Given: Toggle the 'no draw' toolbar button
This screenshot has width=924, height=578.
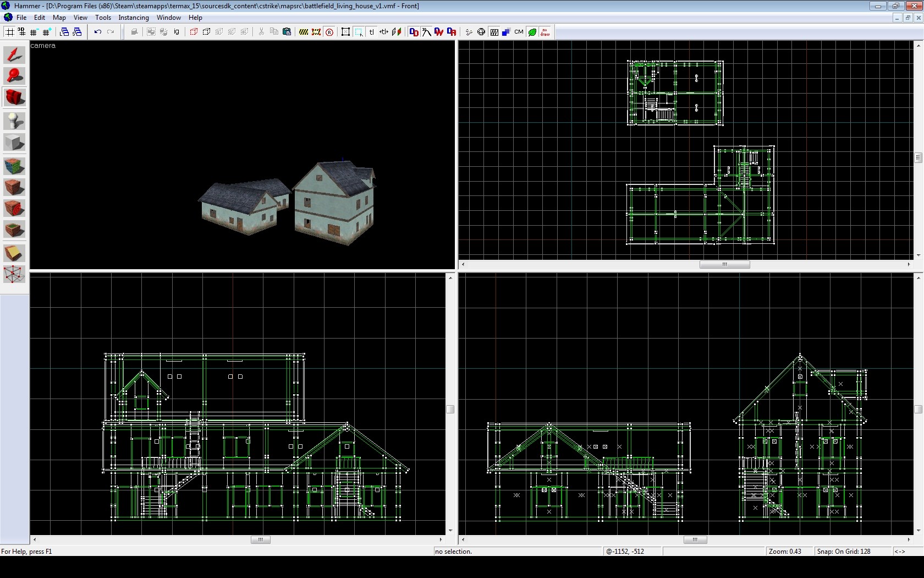Looking at the screenshot, I should 545,32.
